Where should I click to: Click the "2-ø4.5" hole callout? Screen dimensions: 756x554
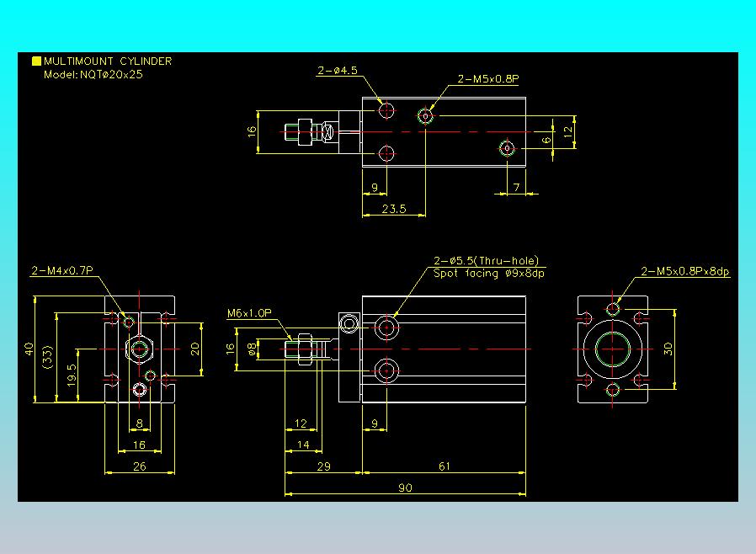[338, 71]
